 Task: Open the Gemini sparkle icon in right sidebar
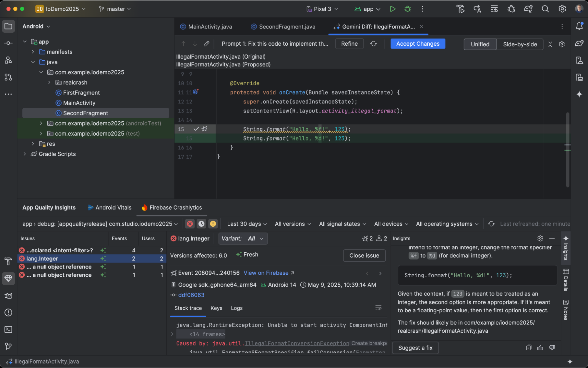[x=579, y=94]
